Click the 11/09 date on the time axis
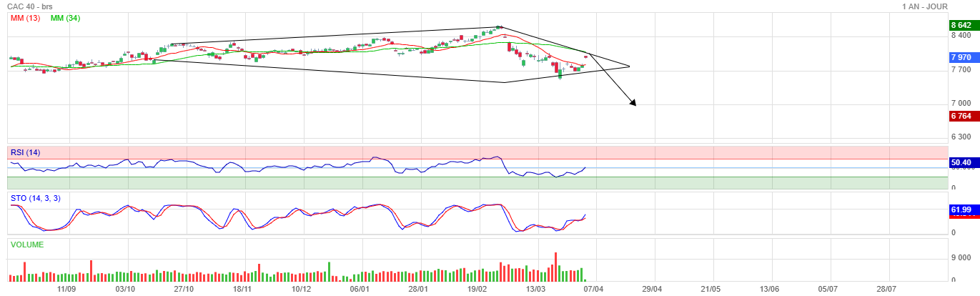Viewport: 980px width, 296px height. pyautogui.click(x=66, y=290)
